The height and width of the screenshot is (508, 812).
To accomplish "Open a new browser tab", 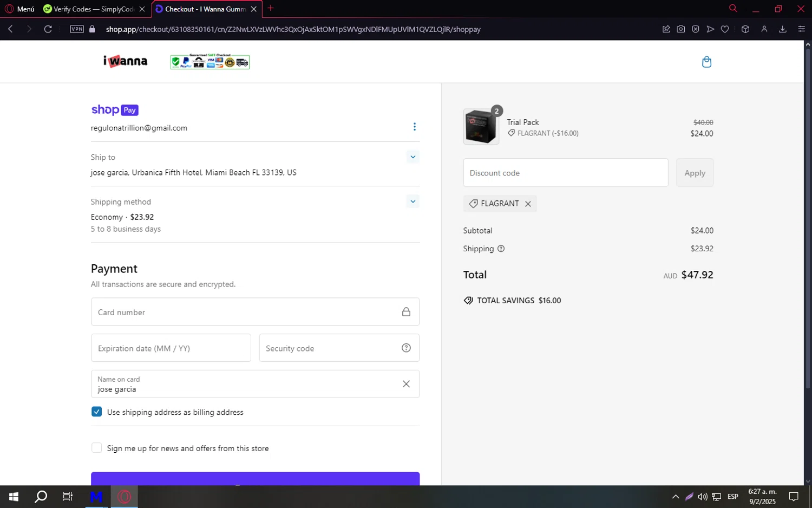I will [271, 8].
